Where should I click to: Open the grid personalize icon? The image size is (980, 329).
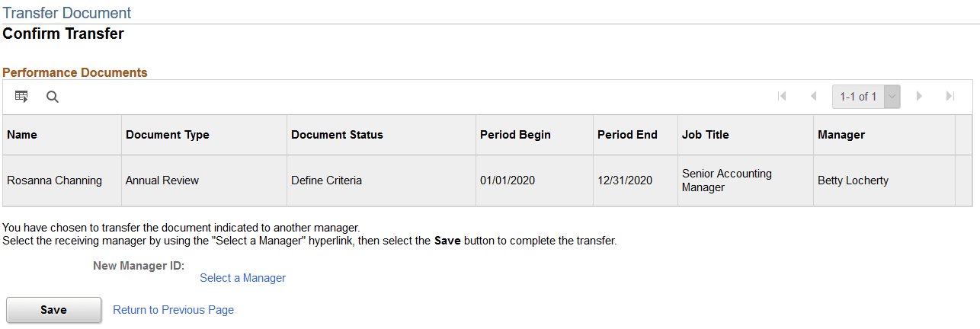tap(21, 97)
